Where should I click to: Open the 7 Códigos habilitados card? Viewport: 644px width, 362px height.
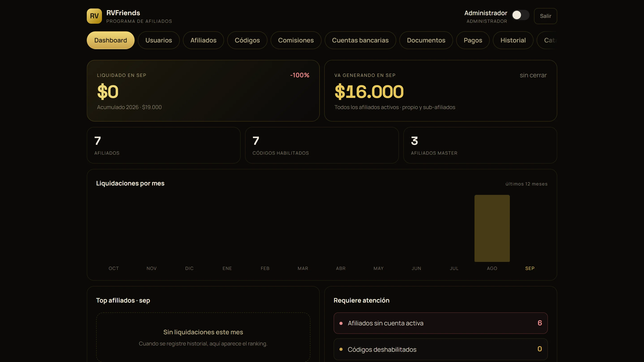point(322,145)
